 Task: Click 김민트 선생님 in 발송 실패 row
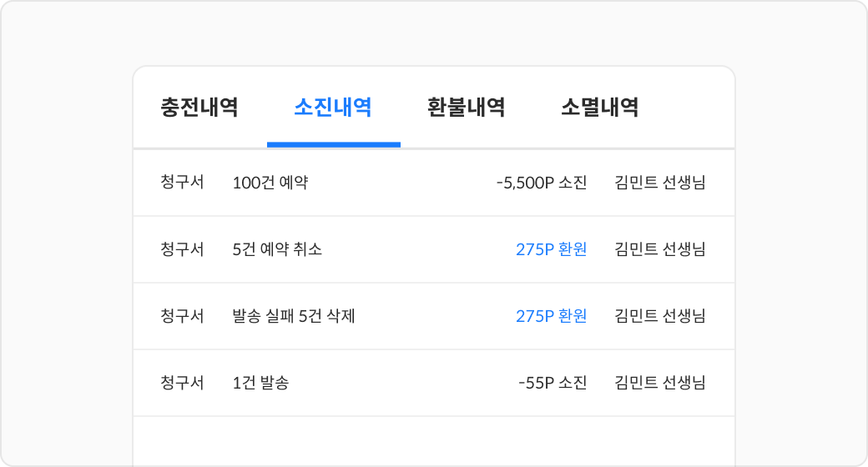click(659, 316)
